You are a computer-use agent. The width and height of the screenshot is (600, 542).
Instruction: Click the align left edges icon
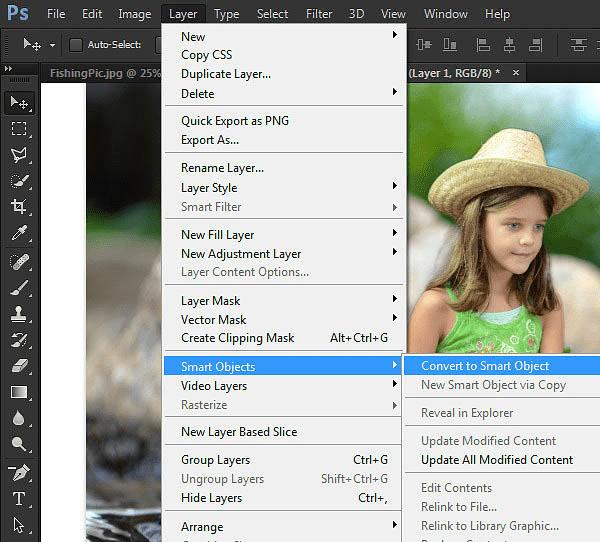[483, 45]
